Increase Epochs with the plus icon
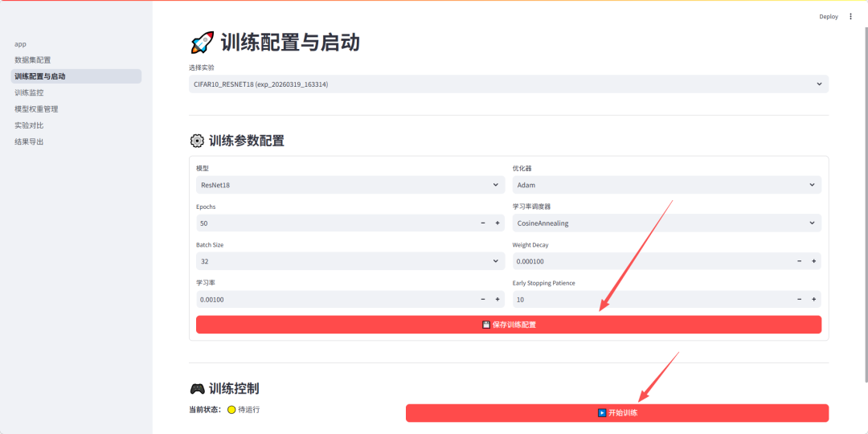This screenshot has width=868, height=434. (497, 223)
